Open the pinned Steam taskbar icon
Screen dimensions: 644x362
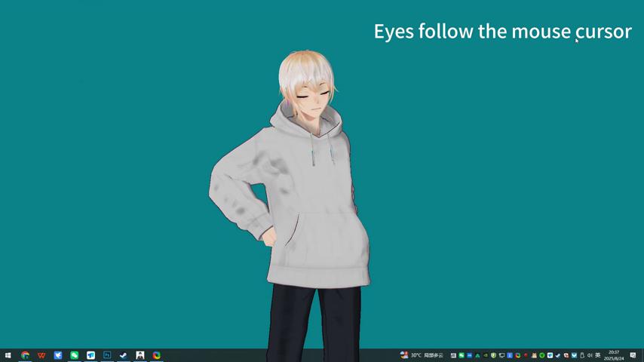point(123,355)
